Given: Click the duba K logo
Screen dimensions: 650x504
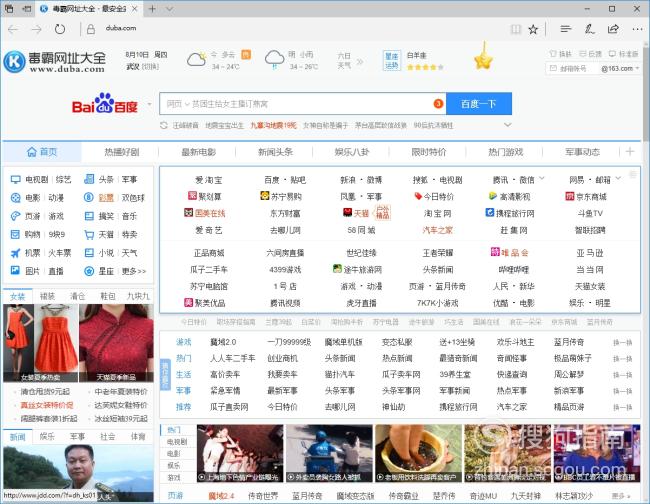Looking at the screenshot, I should click(x=15, y=61).
